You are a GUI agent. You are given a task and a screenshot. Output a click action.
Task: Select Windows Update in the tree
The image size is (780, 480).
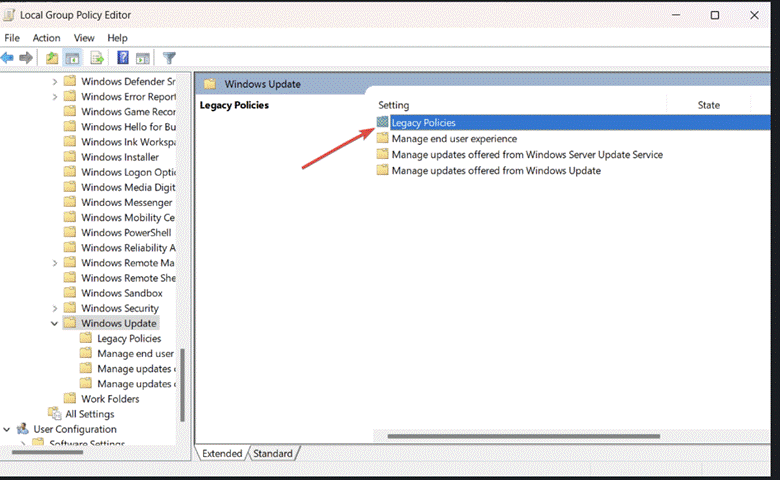119,323
